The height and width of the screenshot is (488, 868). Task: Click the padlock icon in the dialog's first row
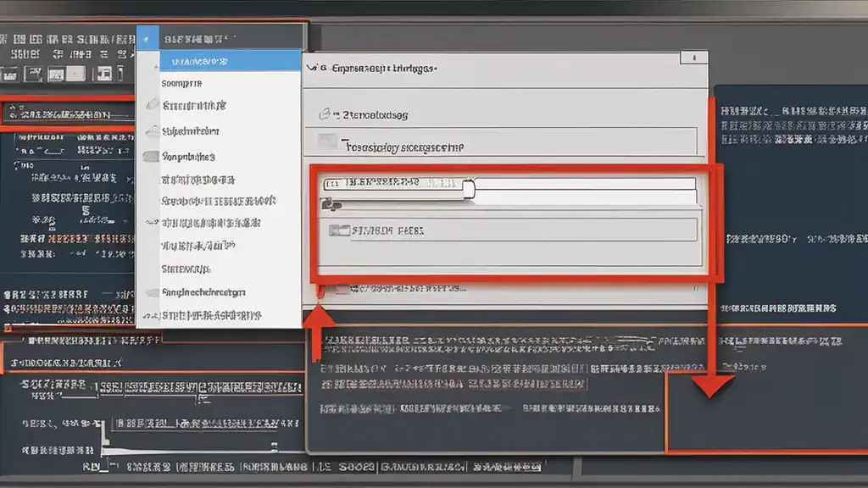click(325, 114)
